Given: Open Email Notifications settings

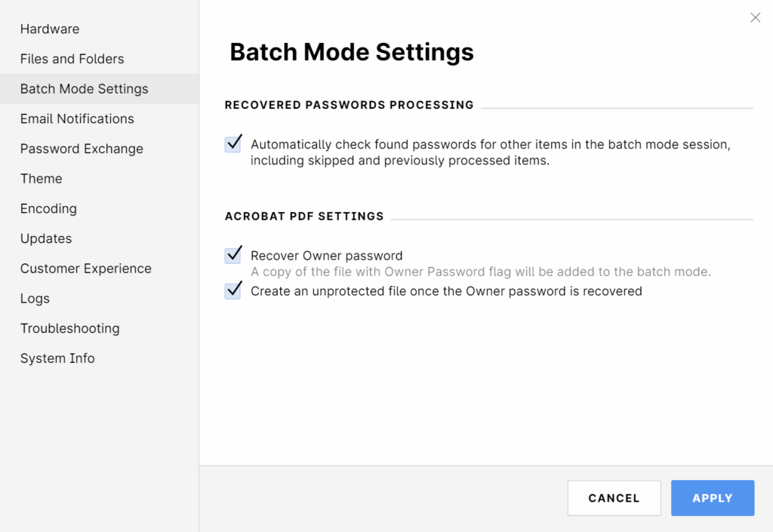Looking at the screenshot, I should [77, 119].
